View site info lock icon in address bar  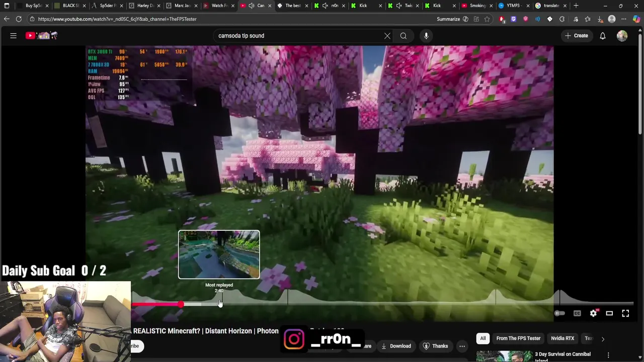pyautogui.click(x=32, y=19)
